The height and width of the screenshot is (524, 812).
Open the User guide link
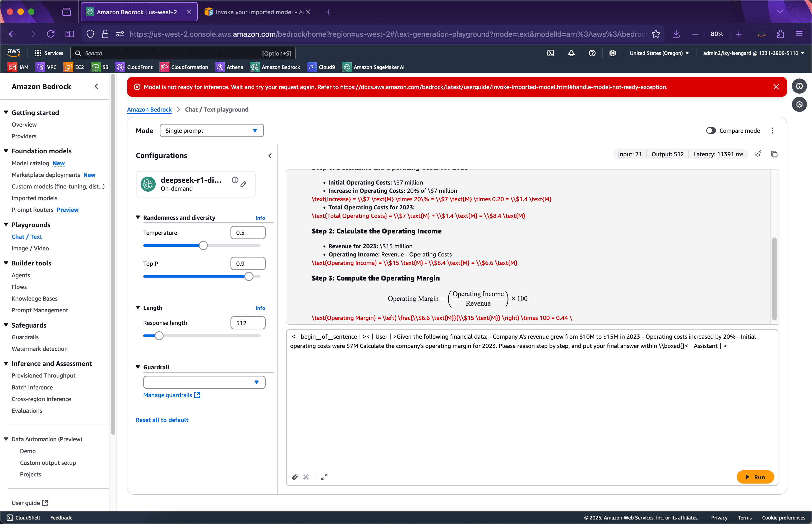click(x=30, y=503)
